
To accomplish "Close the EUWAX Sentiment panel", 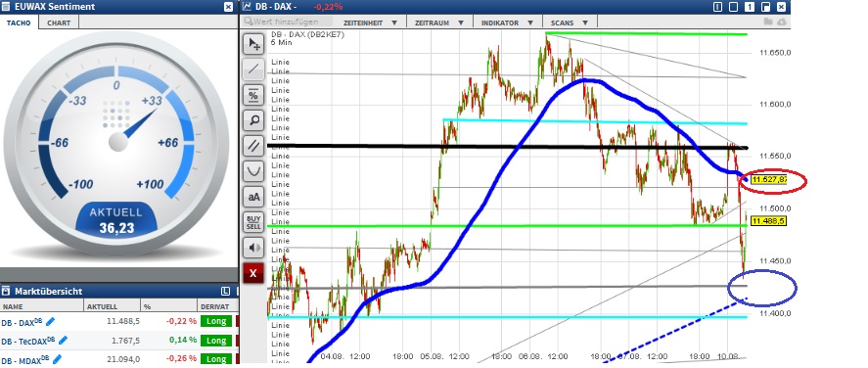I will pyautogui.click(x=228, y=7).
